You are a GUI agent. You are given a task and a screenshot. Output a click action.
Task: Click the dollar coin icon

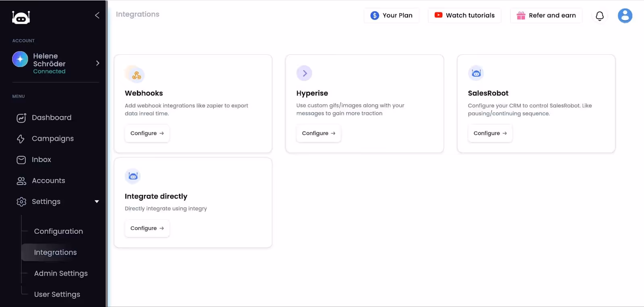coord(375,16)
